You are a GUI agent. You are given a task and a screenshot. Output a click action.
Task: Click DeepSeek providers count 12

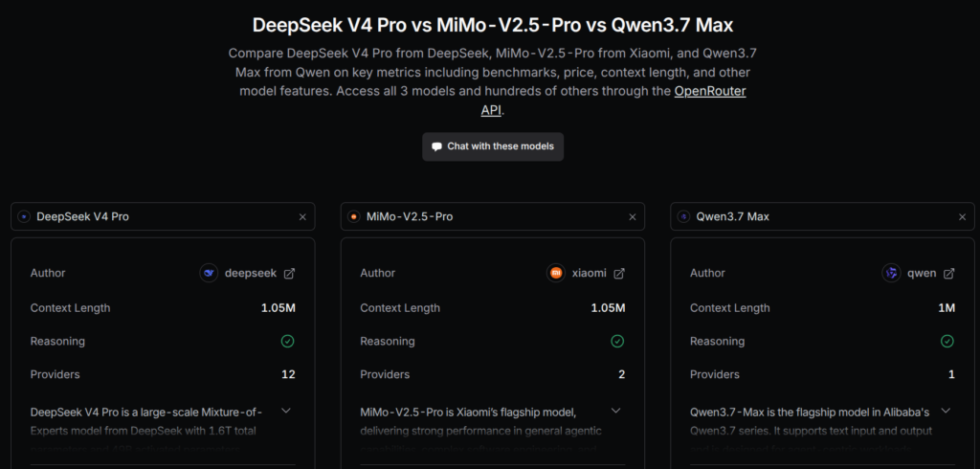point(288,374)
